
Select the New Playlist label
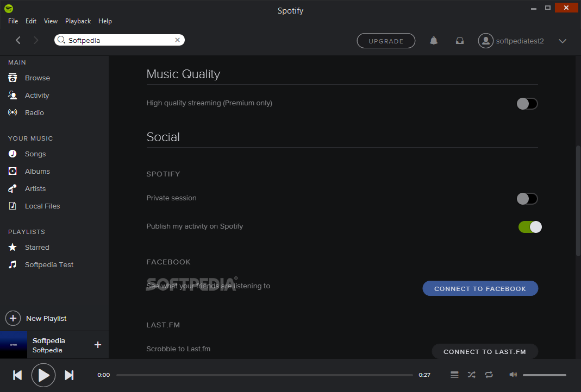point(46,318)
